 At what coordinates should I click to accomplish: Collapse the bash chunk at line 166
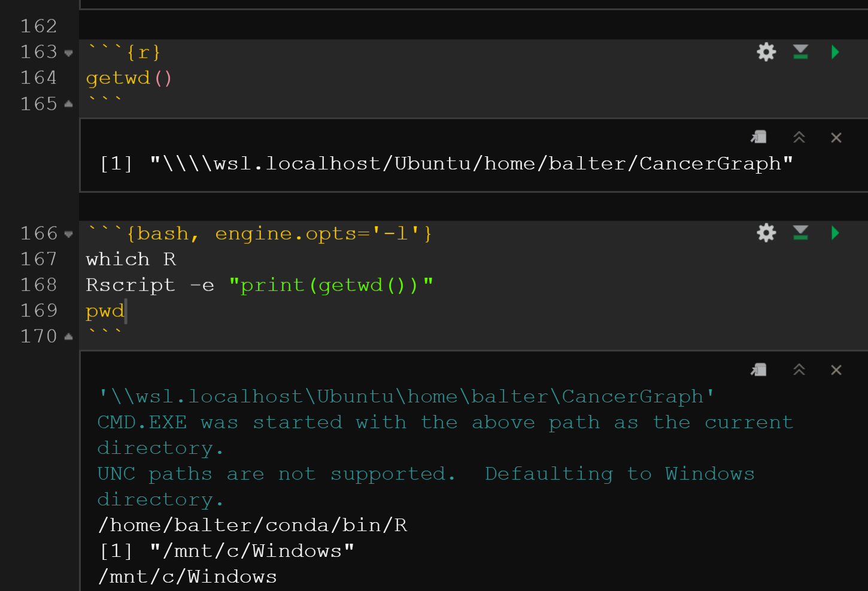click(68, 234)
